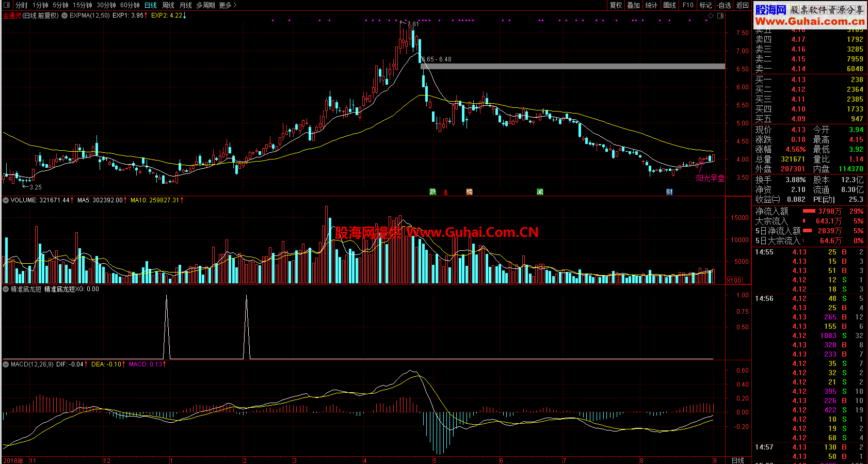Open the 复权 adjustment menu
The width and height of the screenshot is (868, 464).
[616, 5]
